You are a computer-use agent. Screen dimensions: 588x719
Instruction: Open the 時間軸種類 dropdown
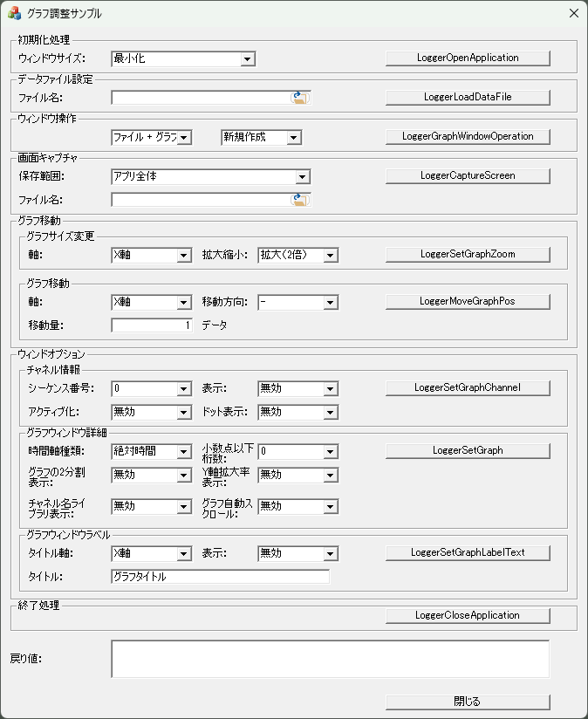tap(183, 452)
